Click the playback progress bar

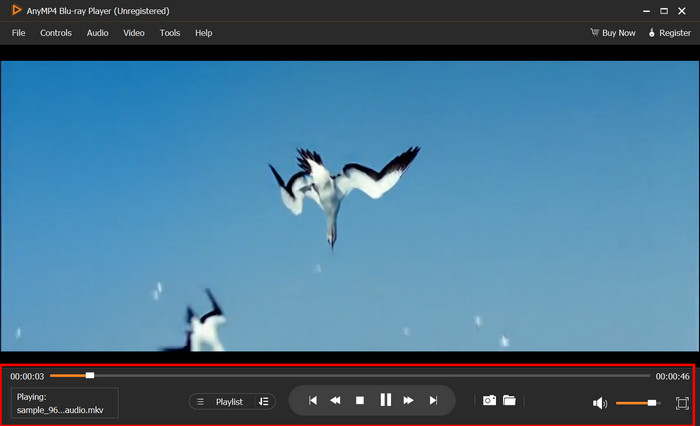pos(350,376)
